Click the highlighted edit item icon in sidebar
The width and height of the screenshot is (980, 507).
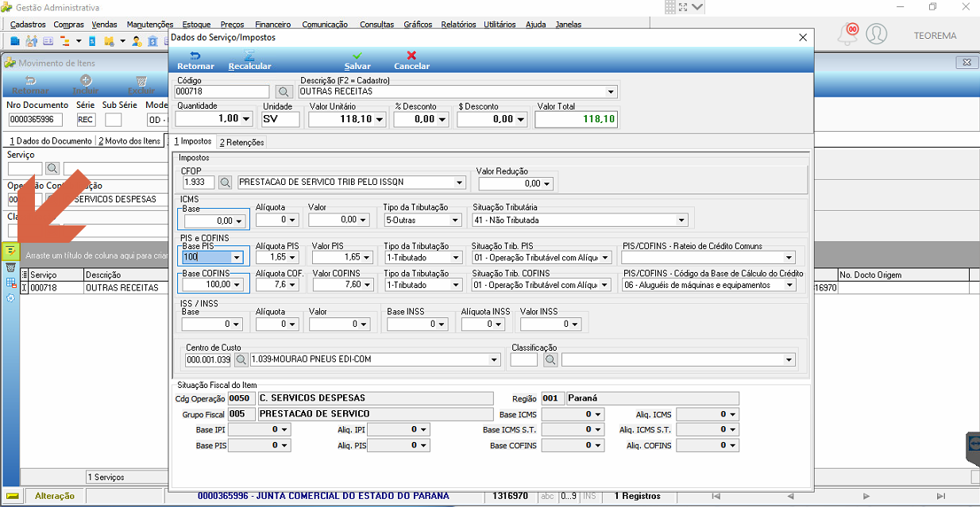(x=10, y=252)
